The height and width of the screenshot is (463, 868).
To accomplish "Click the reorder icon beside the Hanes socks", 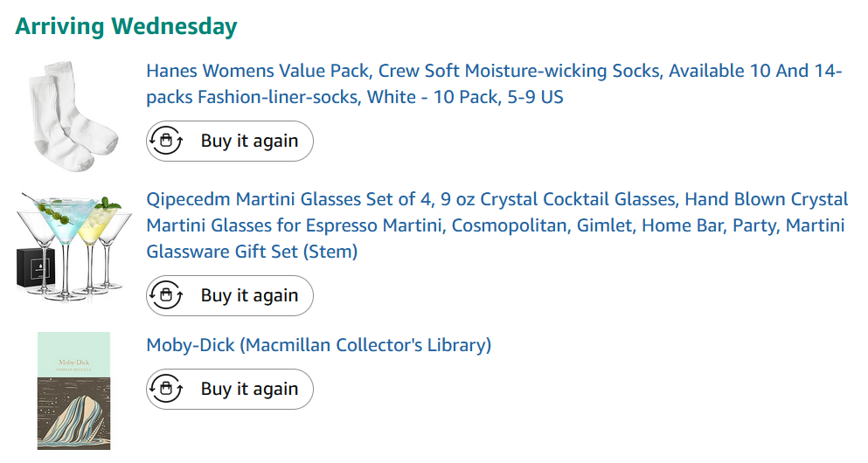I will pyautogui.click(x=165, y=141).
